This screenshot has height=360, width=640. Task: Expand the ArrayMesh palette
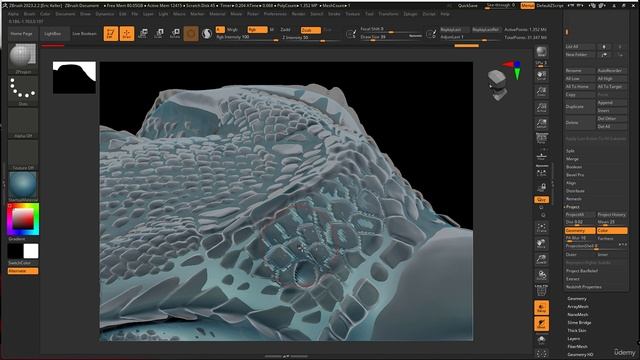pos(578,307)
